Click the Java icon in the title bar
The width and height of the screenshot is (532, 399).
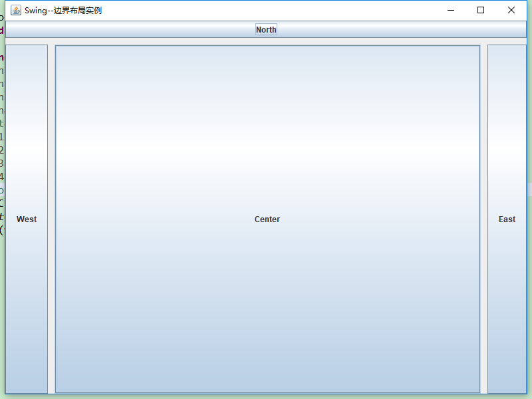[x=15, y=10]
